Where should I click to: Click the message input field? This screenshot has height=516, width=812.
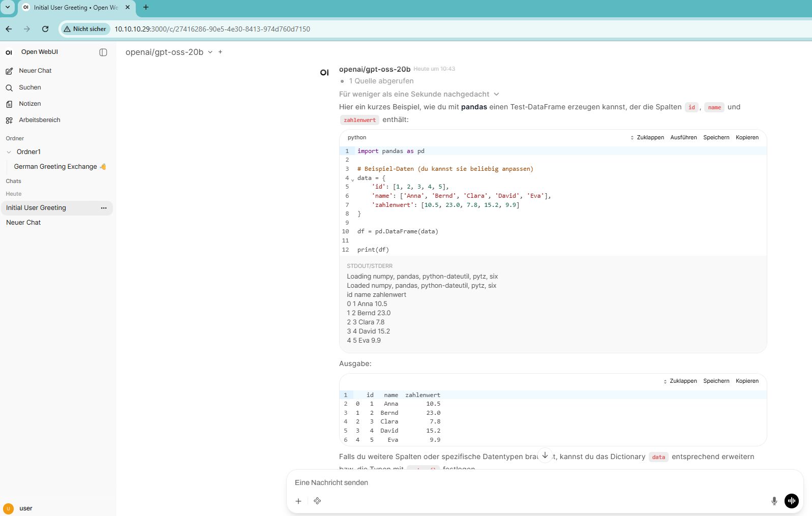point(529,482)
